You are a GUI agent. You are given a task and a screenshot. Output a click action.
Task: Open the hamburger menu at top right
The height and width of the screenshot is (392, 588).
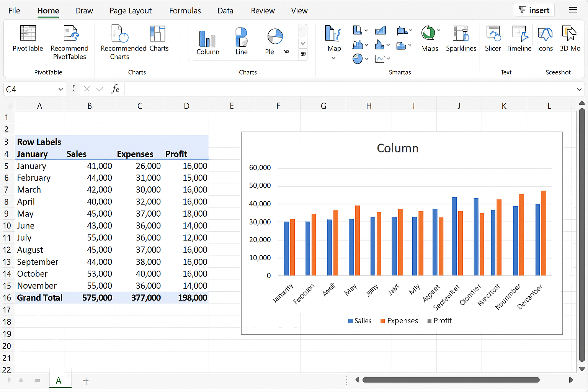(573, 10)
